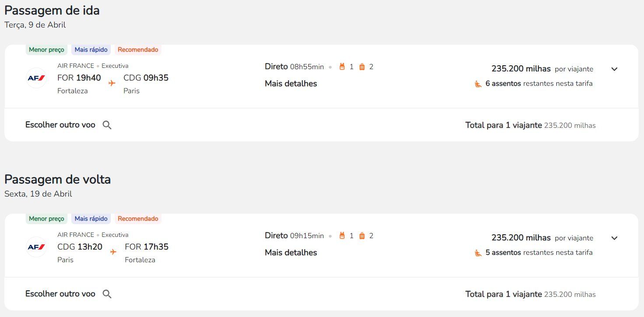
Task: Click the suitcase baggage icon on return flight
Action: point(362,236)
